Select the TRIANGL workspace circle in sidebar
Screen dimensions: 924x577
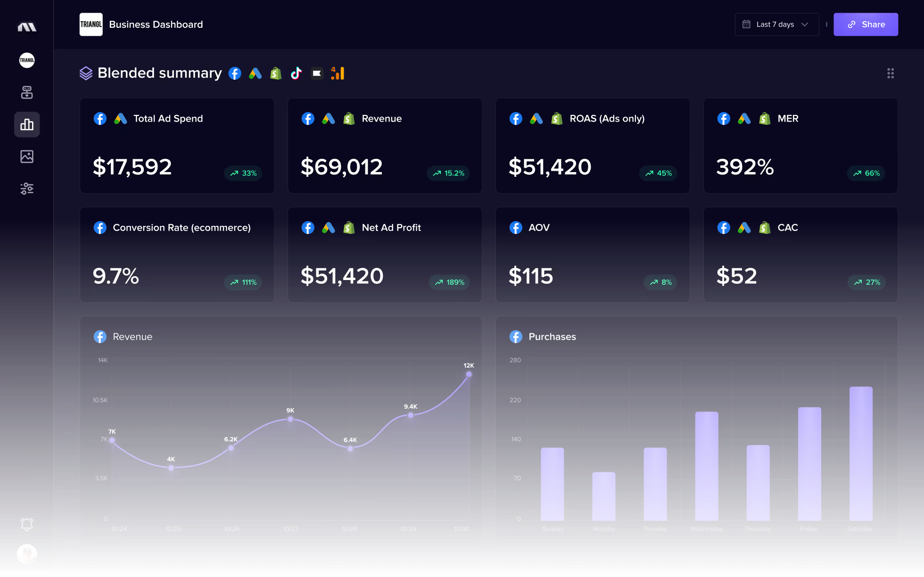pos(27,60)
